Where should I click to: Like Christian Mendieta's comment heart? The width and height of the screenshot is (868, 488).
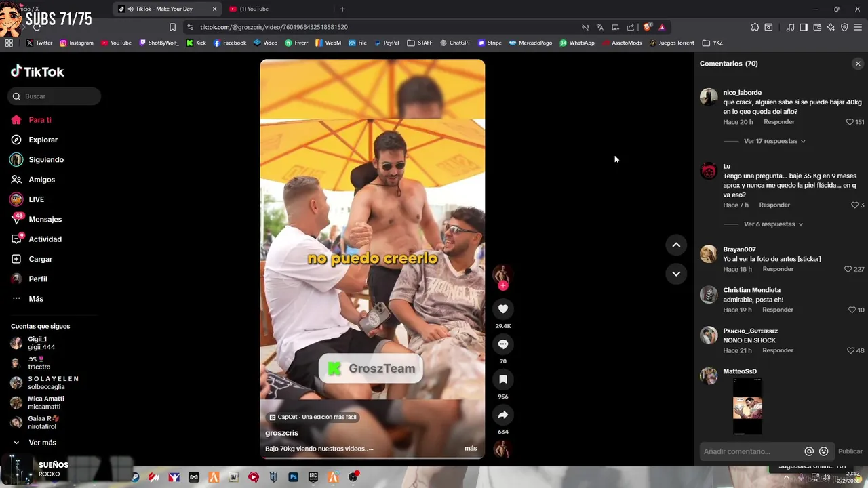852,310
